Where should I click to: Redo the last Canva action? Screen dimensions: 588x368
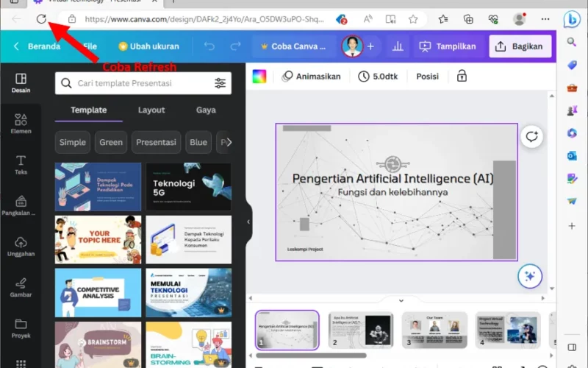(235, 46)
